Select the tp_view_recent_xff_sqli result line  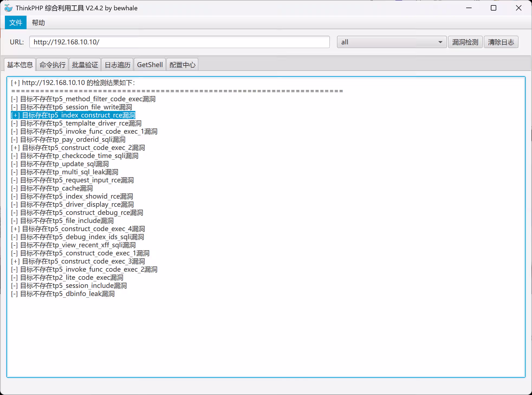coord(73,245)
